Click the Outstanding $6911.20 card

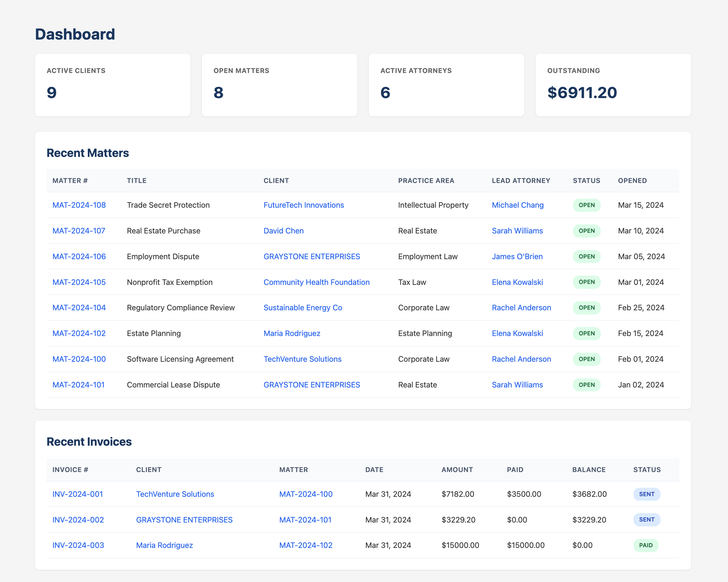(x=613, y=85)
